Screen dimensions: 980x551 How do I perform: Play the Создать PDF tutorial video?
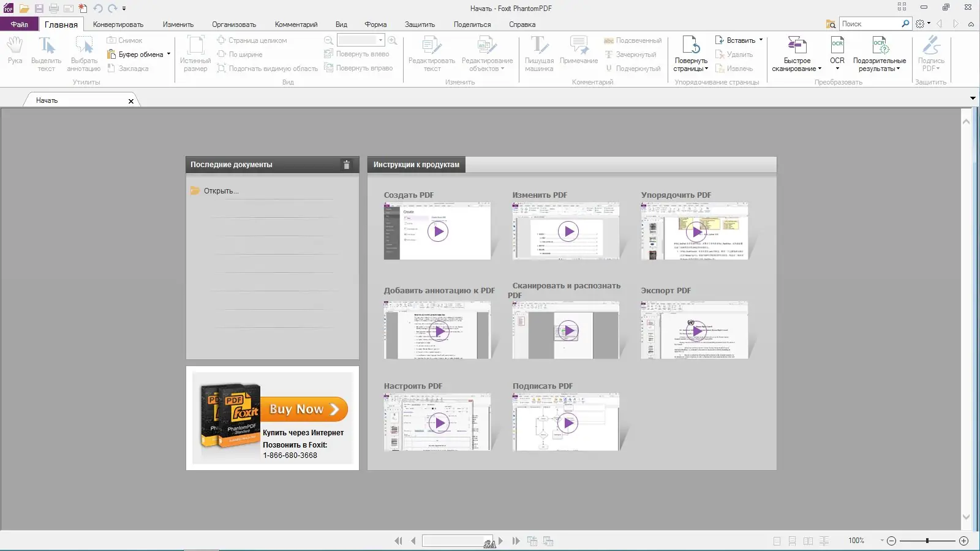(438, 231)
